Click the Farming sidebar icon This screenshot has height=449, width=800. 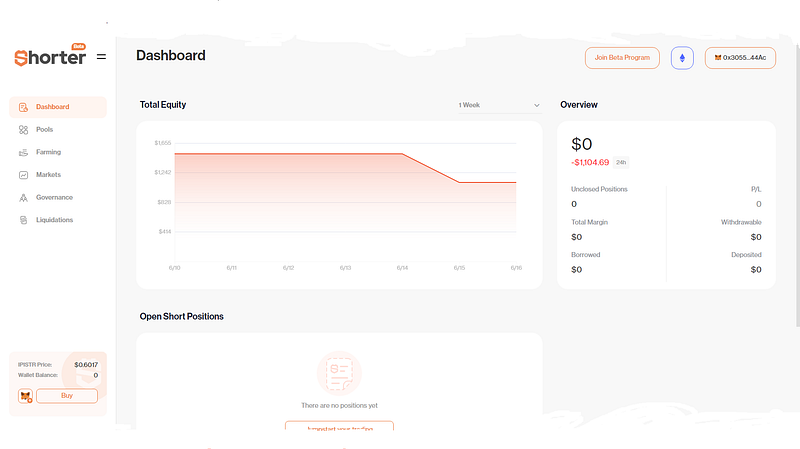coord(23,153)
